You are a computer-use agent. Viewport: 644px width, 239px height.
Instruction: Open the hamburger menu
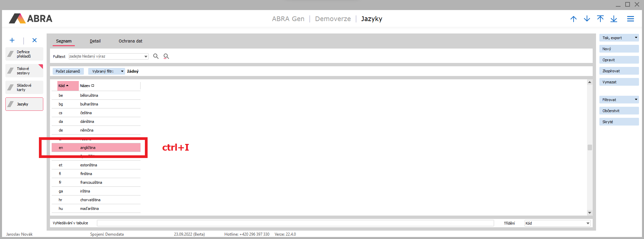point(631,19)
